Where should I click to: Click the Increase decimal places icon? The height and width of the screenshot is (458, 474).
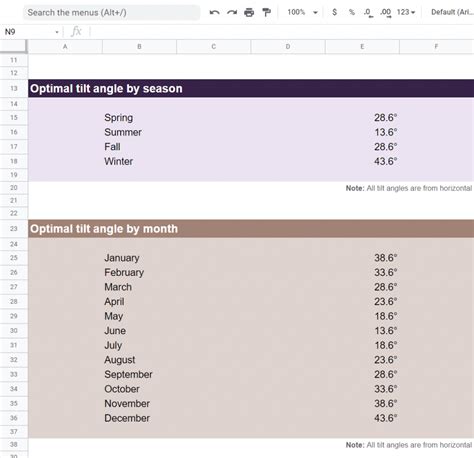(385, 13)
